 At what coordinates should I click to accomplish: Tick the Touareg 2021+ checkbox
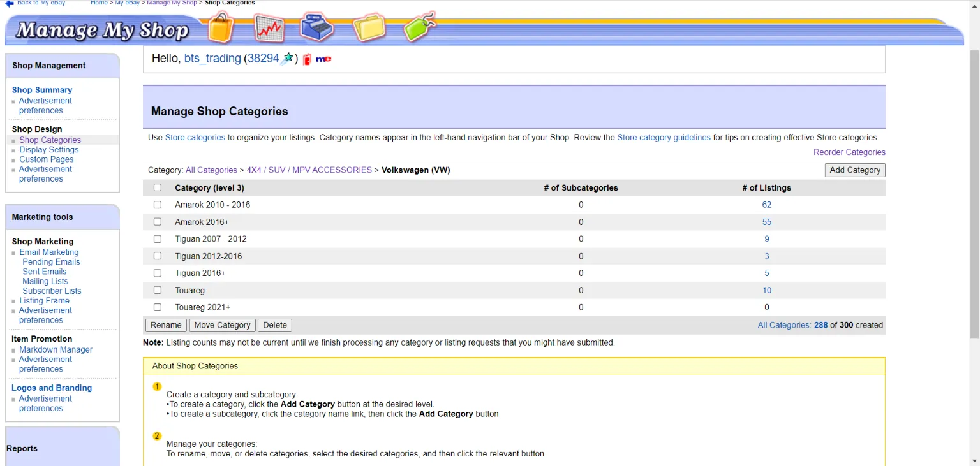pos(158,307)
